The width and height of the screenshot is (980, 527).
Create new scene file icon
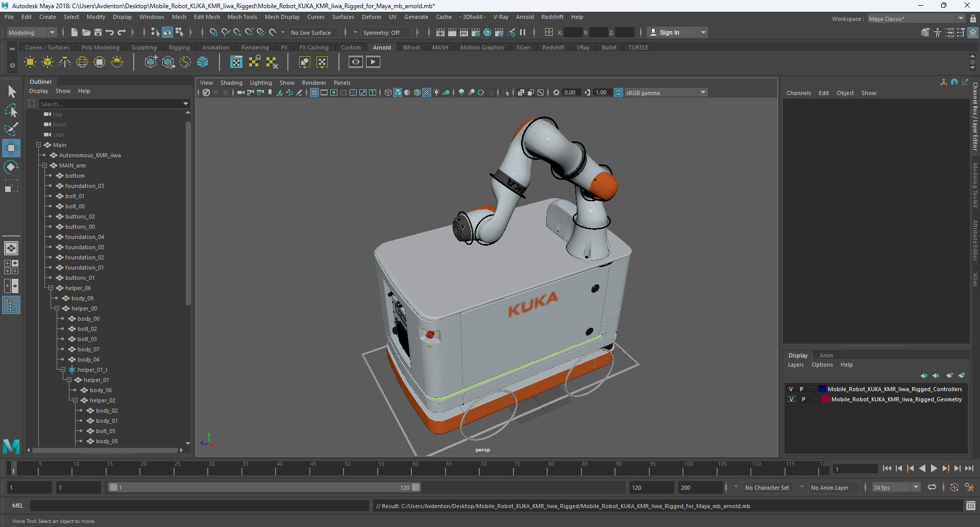pyautogui.click(x=75, y=32)
